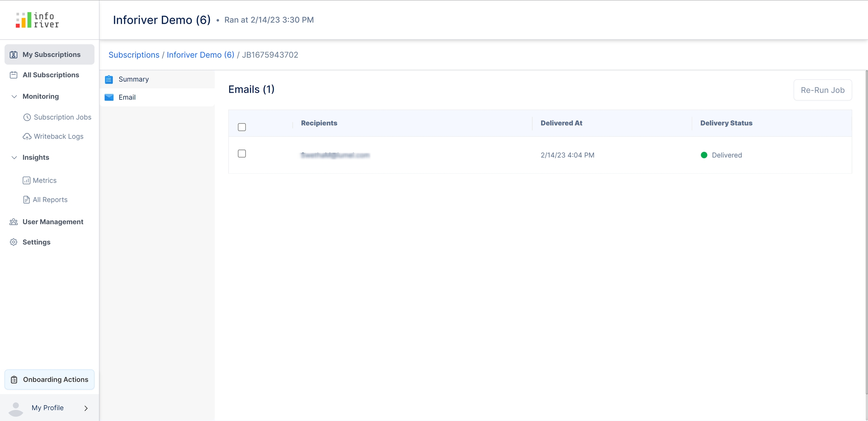Click the Writeback Logs cloud icon

(x=27, y=136)
